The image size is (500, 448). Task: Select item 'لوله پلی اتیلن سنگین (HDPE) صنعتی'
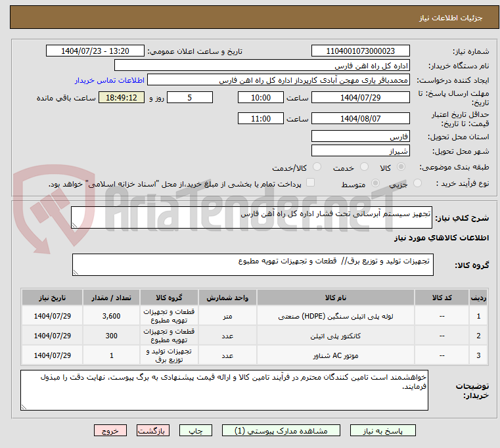coord(336,316)
